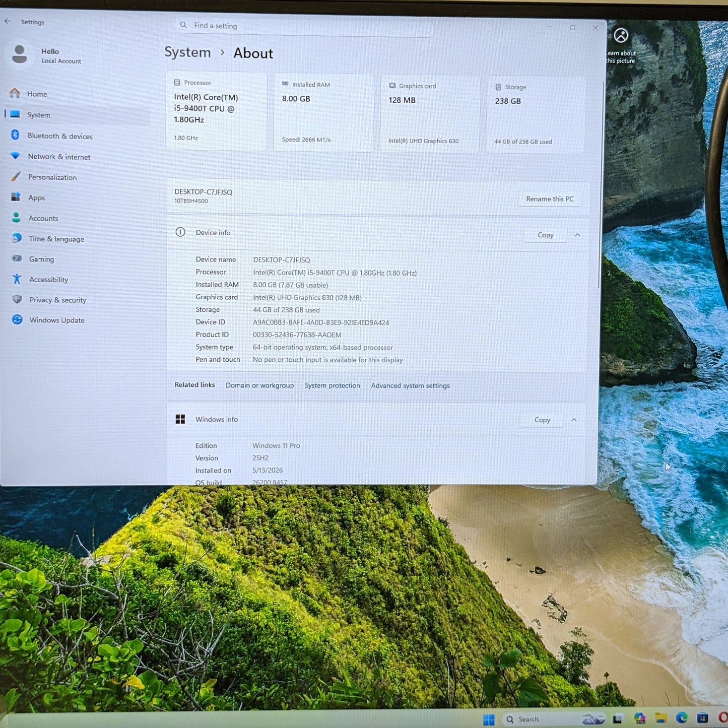This screenshot has height=728, width=728.
Task: Click the 64-bit System type value
Action: 322,348
